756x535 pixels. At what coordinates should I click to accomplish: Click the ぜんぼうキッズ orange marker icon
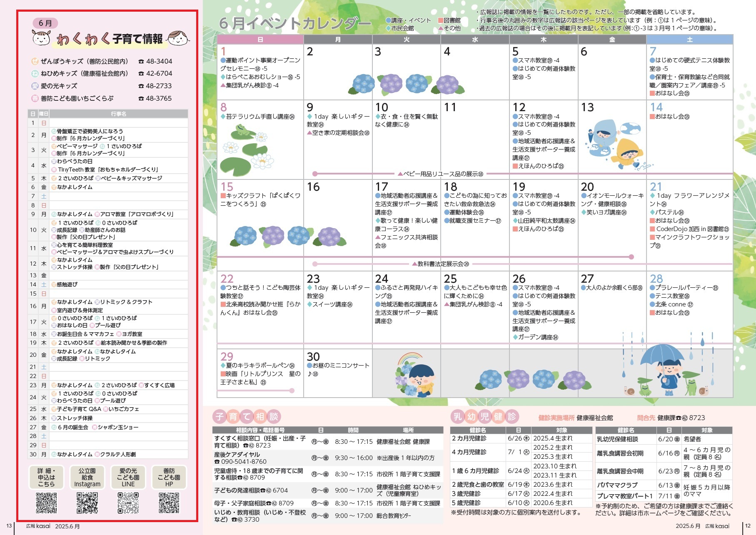[x=35, y=61]
